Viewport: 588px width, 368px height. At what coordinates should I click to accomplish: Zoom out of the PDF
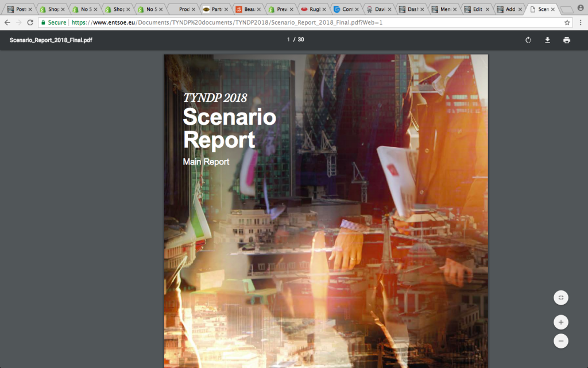click(561, 341)
